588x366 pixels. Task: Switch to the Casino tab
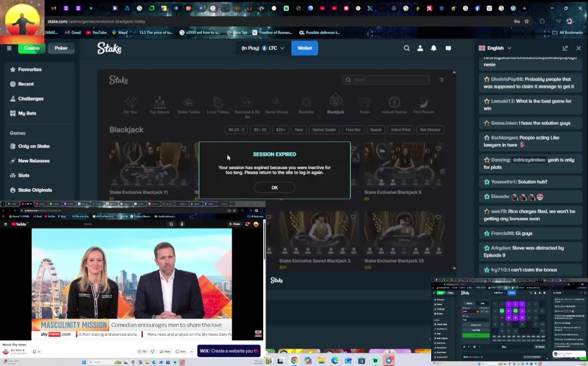[x=32, y=48]
